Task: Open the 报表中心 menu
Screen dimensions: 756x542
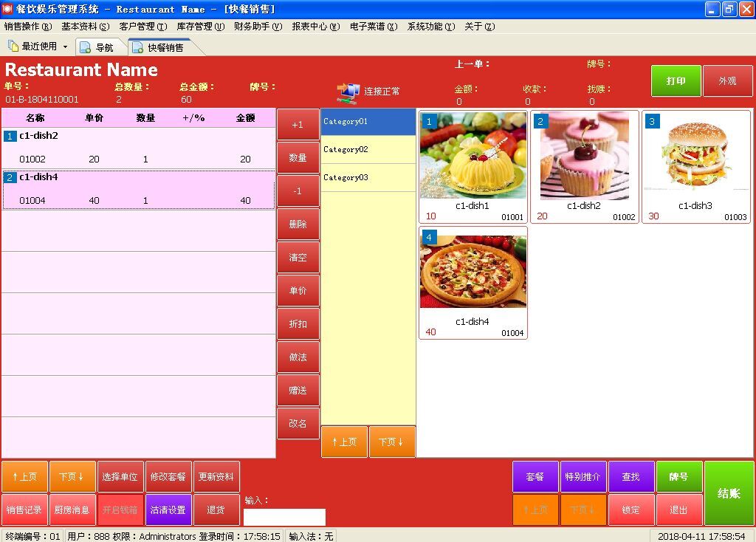Action: [315, 27]
